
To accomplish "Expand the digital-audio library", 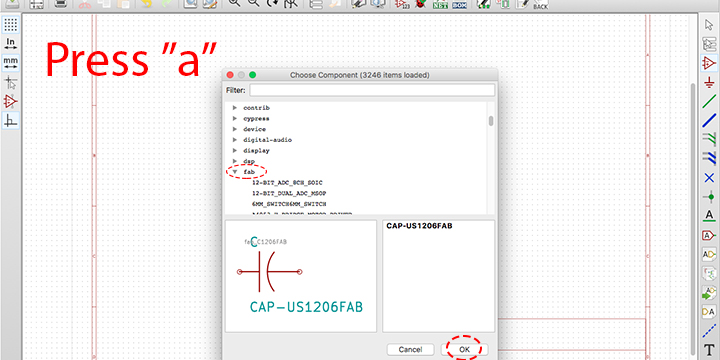I will pos(235,140).
